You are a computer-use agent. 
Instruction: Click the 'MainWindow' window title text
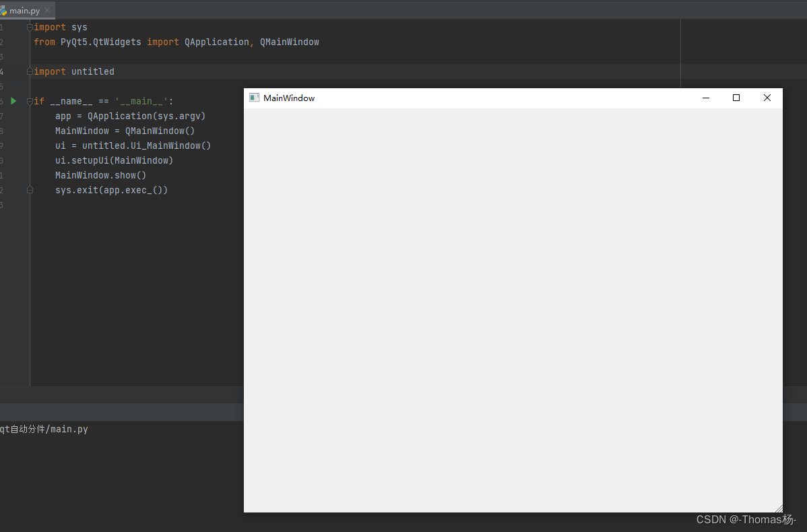pyautogui.click(x=289, y=98)
